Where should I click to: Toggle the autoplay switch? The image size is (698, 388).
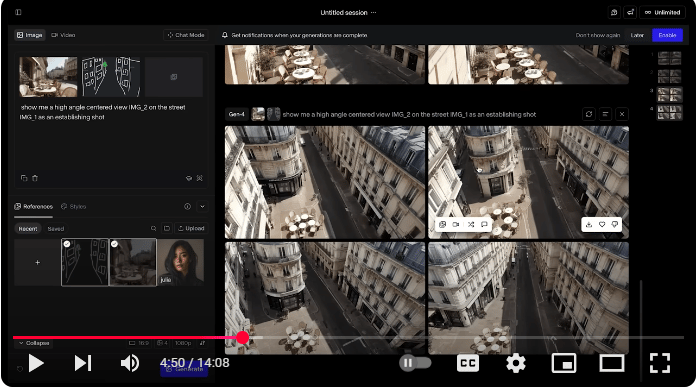[x=415, y=363]
